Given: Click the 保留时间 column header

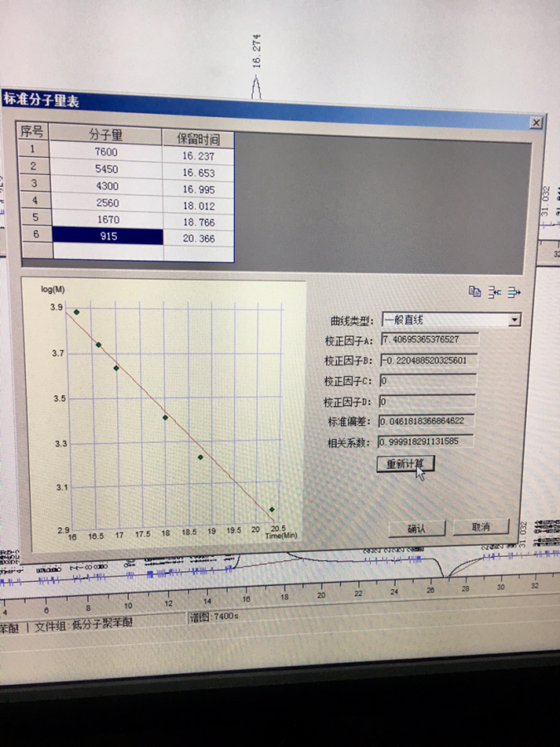Looking at the screenshot, I should click(198, 139).
